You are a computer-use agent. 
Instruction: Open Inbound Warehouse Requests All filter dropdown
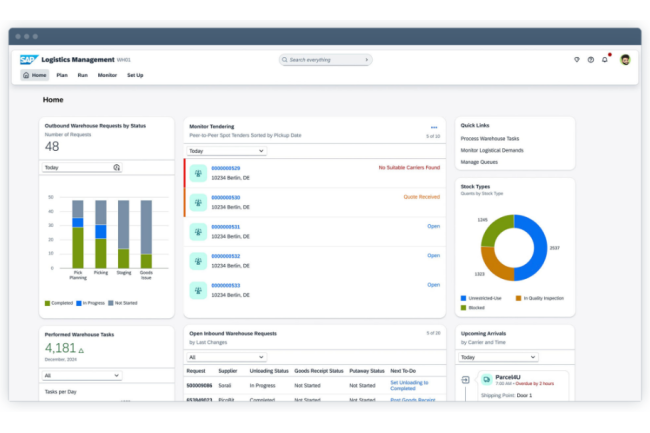pyautogui.click(x=227, y=357)
